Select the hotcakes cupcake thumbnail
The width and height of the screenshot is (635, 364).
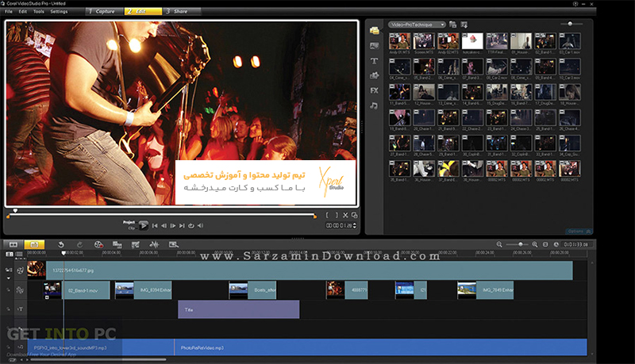pos(472,41)
